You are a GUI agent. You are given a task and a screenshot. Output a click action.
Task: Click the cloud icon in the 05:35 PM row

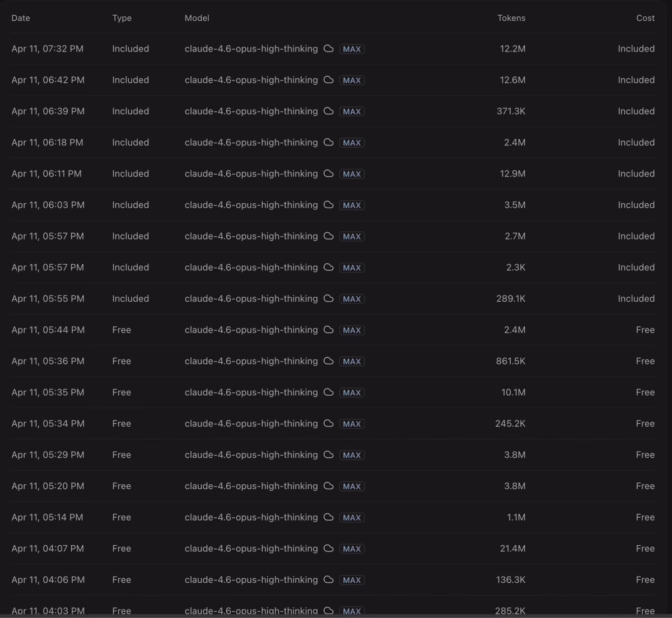pyautogui.click(x=329, y=392)
